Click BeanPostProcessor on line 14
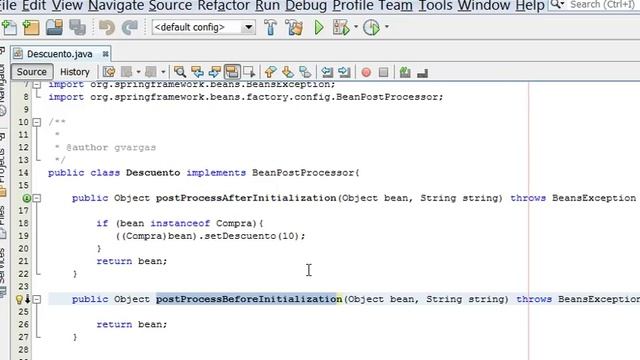Screen dimensions: 640x360 point(303,173)
